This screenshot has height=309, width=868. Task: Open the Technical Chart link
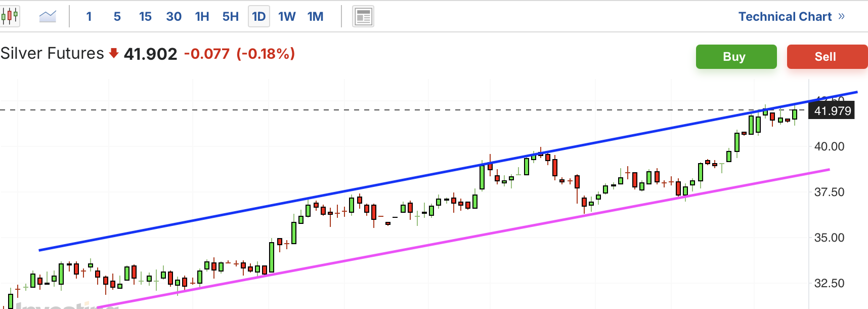tap(792, 17)
